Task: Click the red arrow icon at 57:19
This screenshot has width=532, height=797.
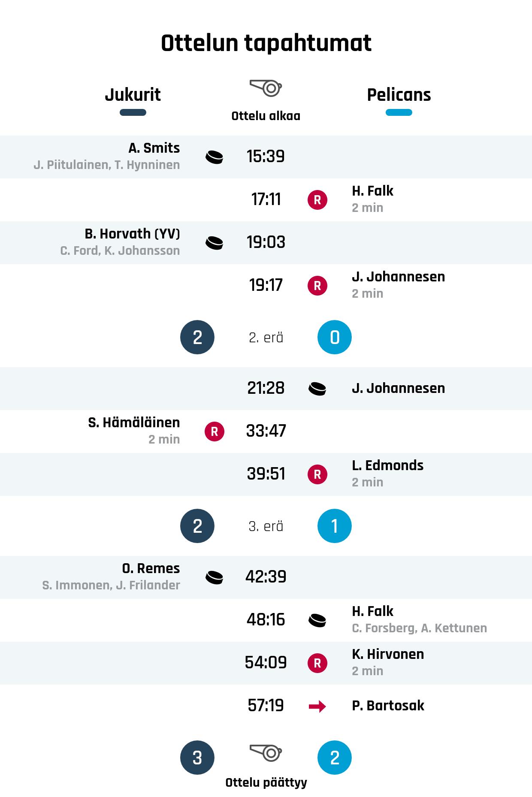Action: [x=317, y=706]
